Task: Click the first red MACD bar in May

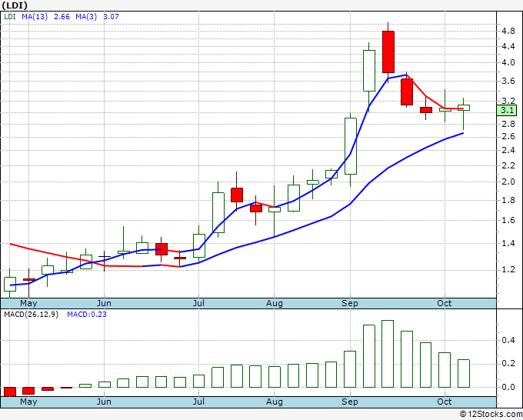Action: pyautogui.click(x=10, y=391)
